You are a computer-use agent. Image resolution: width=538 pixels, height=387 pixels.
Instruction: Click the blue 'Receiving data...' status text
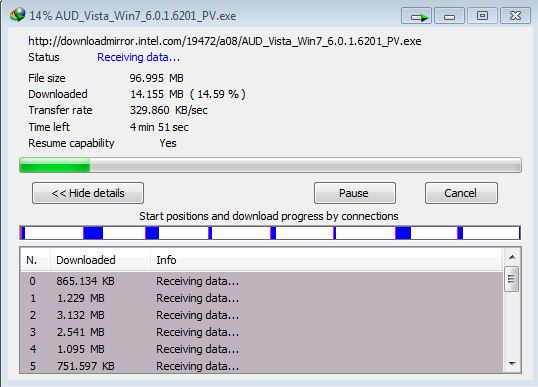139,57
